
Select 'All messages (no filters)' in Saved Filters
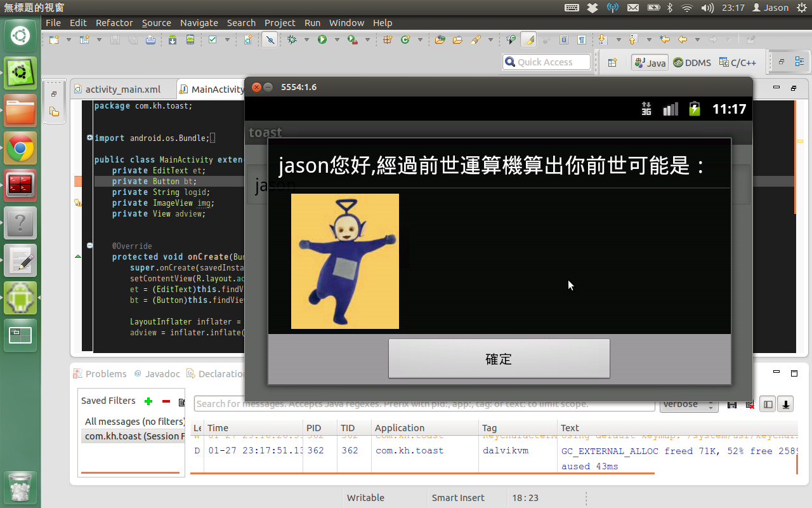pyautogui.click(x=134, y=421)
